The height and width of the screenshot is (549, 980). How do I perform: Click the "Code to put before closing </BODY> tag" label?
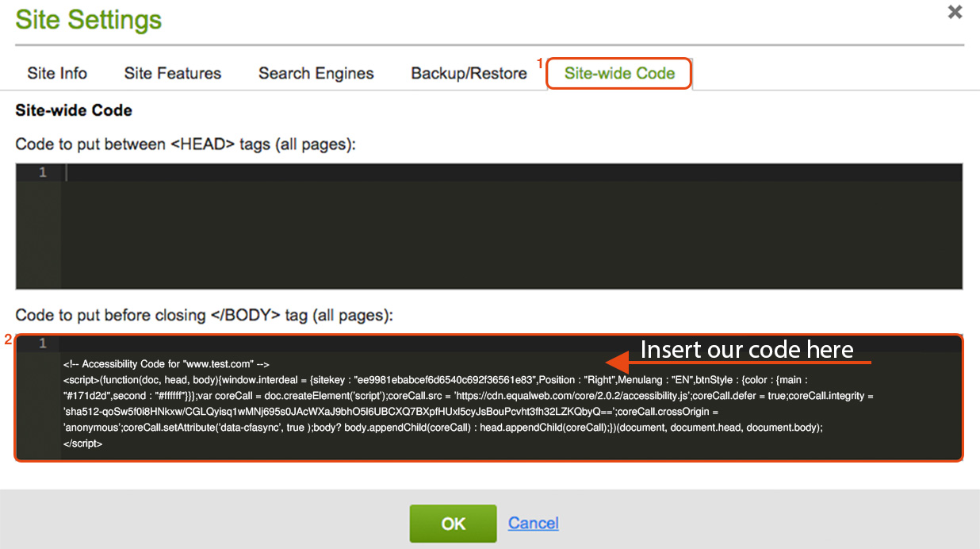204,315
